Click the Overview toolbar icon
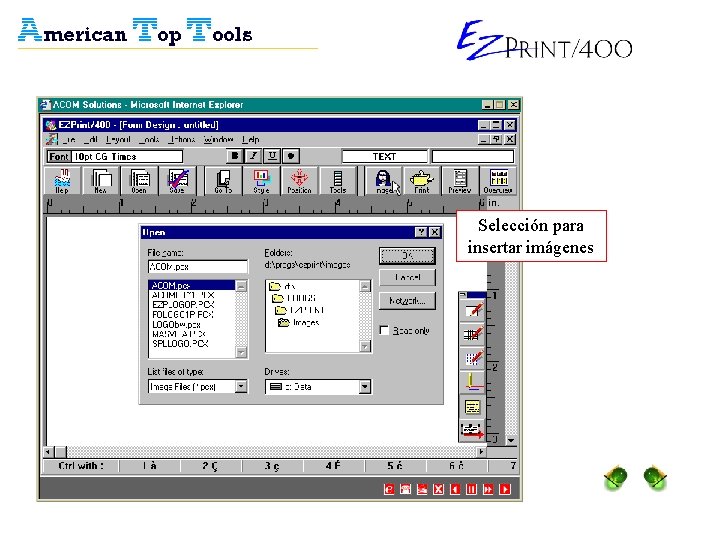Viewport: 720px width, 540px height. (498, 181)
